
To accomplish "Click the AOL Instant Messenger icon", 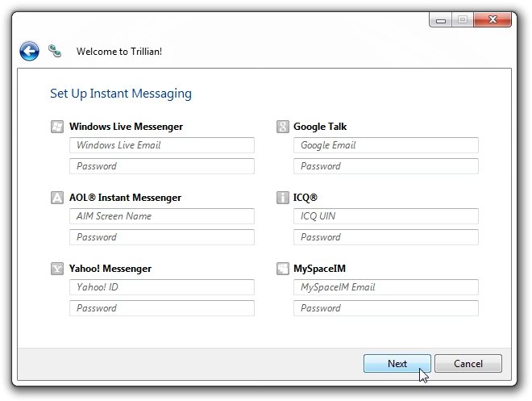I will [x=57, y=198].
